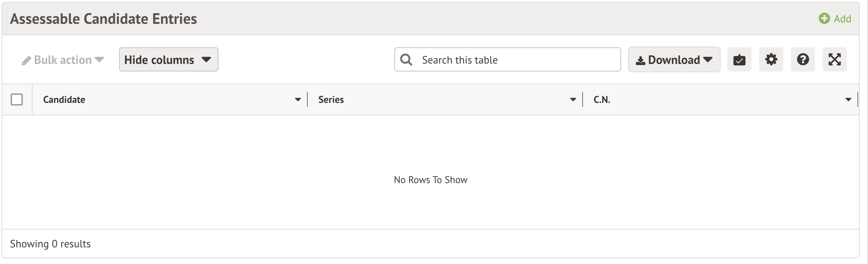The width and height of the screenshot is (868, 264).
Task: Open the C.N. column menu arrow
Action: click(x=848, y=99)
